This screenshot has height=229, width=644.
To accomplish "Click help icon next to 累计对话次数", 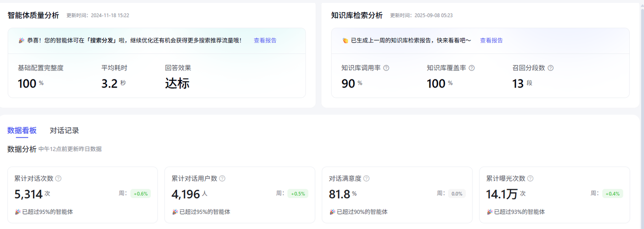I will (x=58, y=178).
